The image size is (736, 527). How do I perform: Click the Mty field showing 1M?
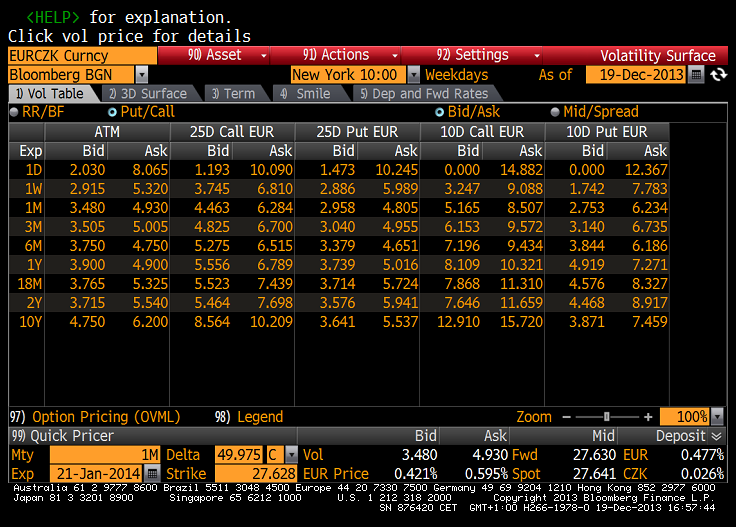point(105,455)
